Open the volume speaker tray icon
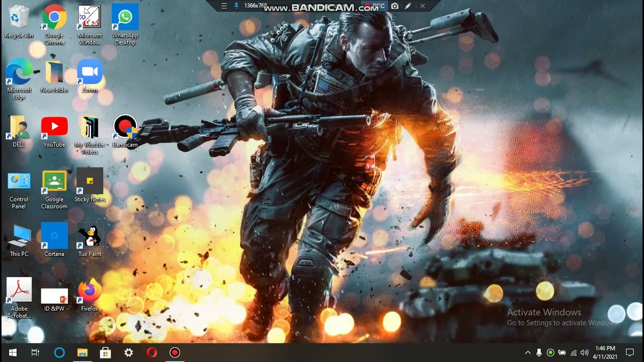 click(584, 352)
